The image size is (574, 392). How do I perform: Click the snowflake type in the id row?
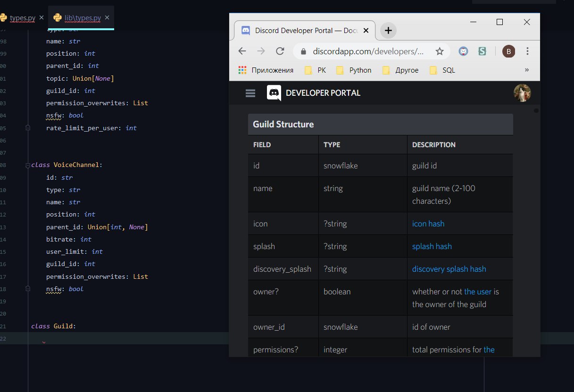341,166
